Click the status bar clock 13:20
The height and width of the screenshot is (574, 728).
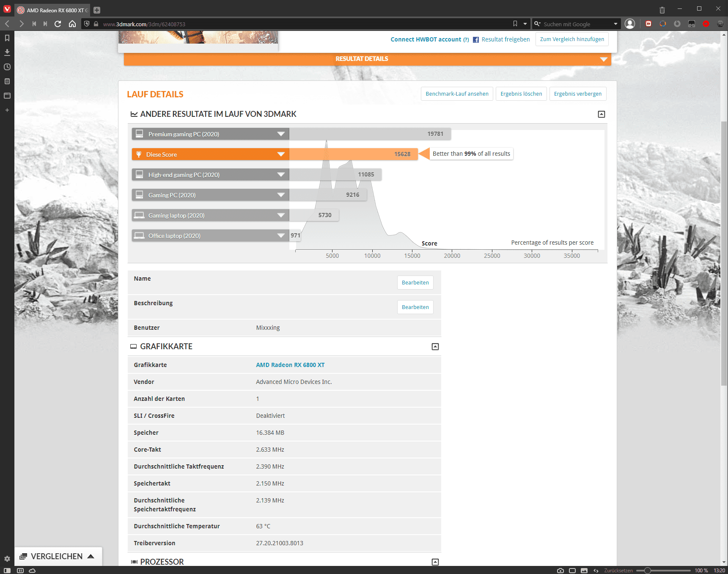[719, 571]
